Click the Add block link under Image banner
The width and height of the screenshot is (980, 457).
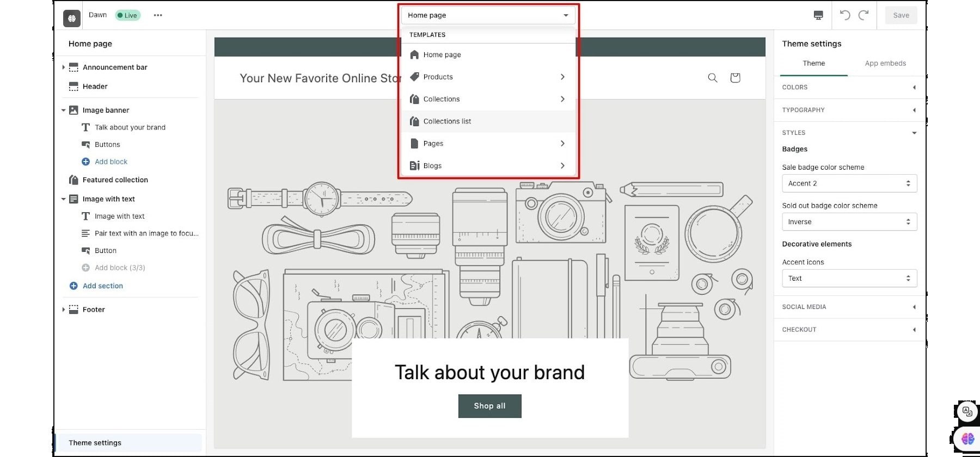[111, 162]
